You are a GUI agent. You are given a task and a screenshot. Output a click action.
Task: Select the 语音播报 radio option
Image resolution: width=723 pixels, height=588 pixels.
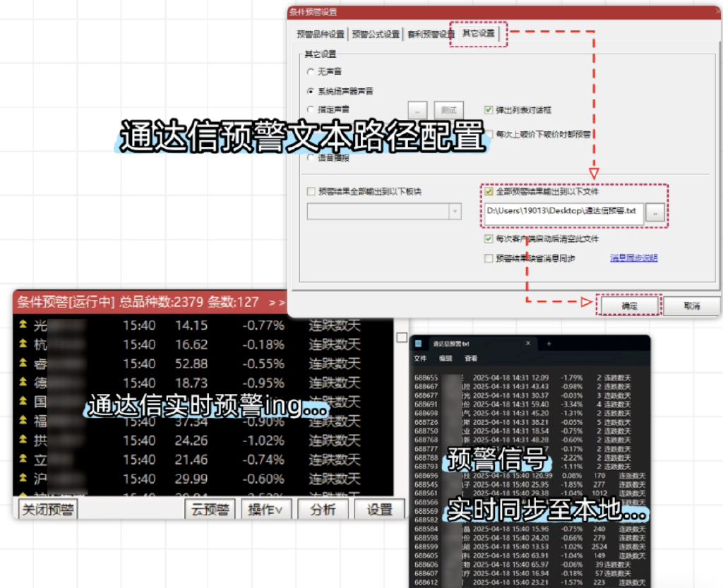pyautogui.click(x=311, y=157)
